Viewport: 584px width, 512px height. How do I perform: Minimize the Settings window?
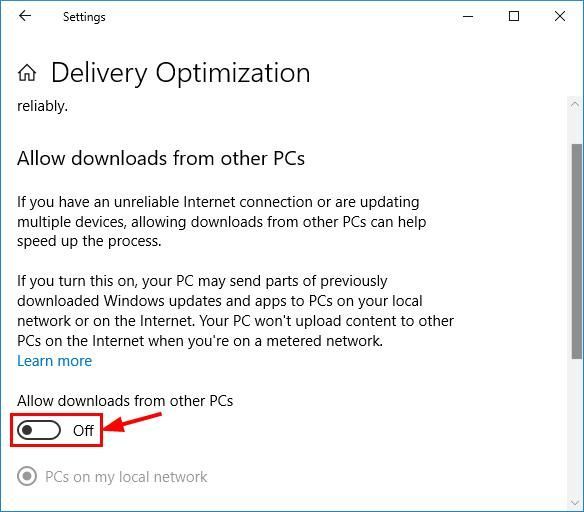point(468,16)
